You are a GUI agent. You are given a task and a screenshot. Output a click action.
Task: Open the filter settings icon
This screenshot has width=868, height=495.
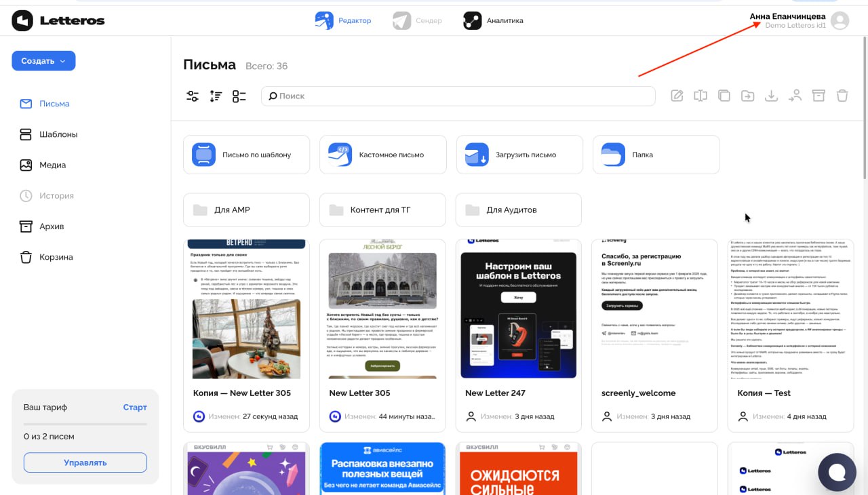[193, 96]
